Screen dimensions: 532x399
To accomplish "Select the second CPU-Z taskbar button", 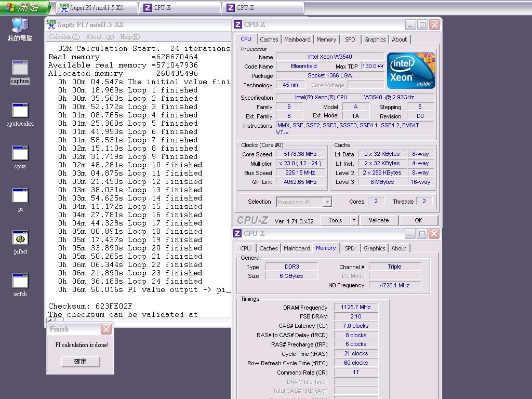I will coord(263,7).
